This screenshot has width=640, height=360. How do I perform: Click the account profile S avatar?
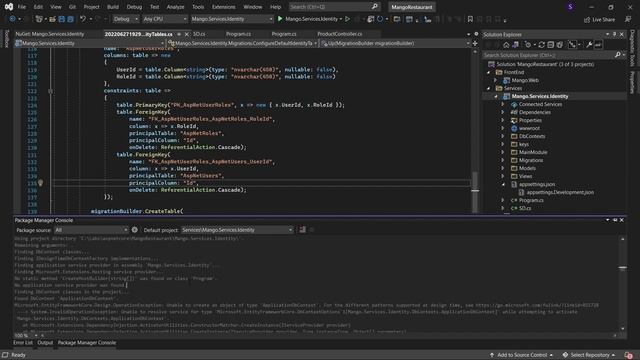[570, 7]
